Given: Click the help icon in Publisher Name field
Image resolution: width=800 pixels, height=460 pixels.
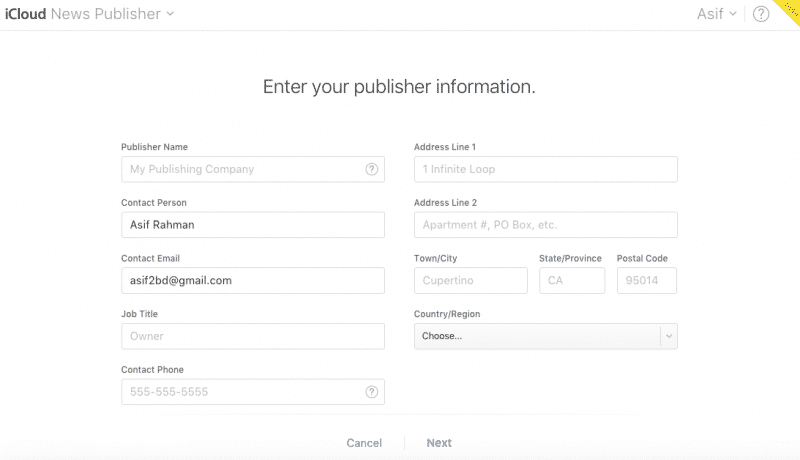Looking at the screenshot, I should (372, 170).
